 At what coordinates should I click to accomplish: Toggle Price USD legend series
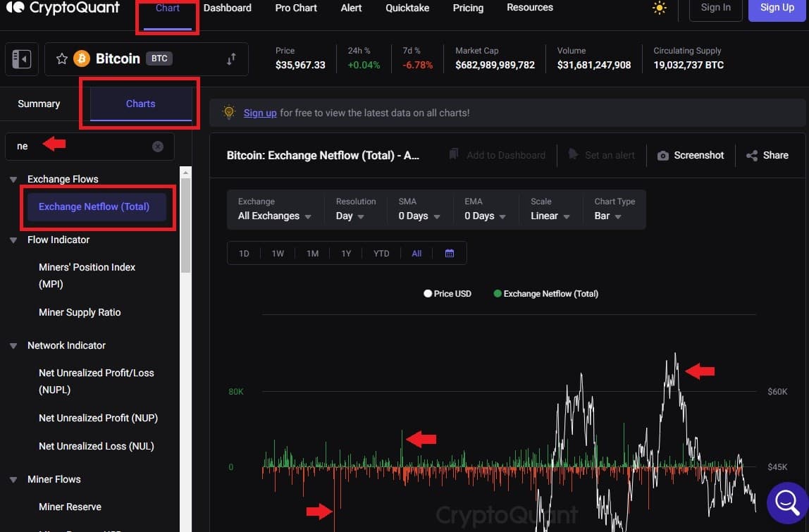(447, 294)
